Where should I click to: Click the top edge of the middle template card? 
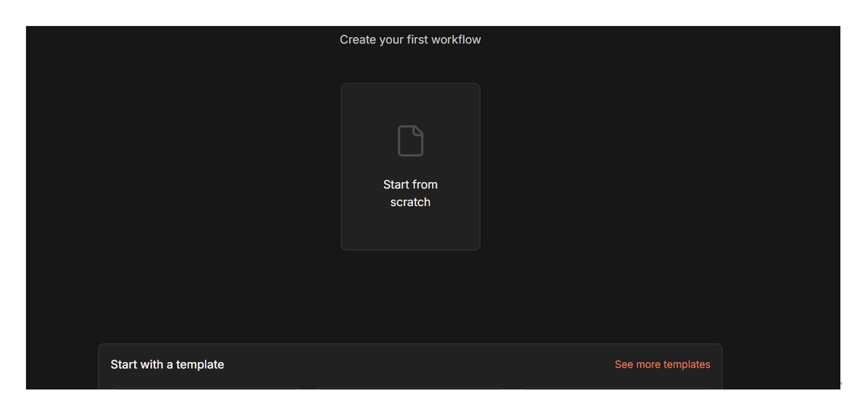(410, 388)
